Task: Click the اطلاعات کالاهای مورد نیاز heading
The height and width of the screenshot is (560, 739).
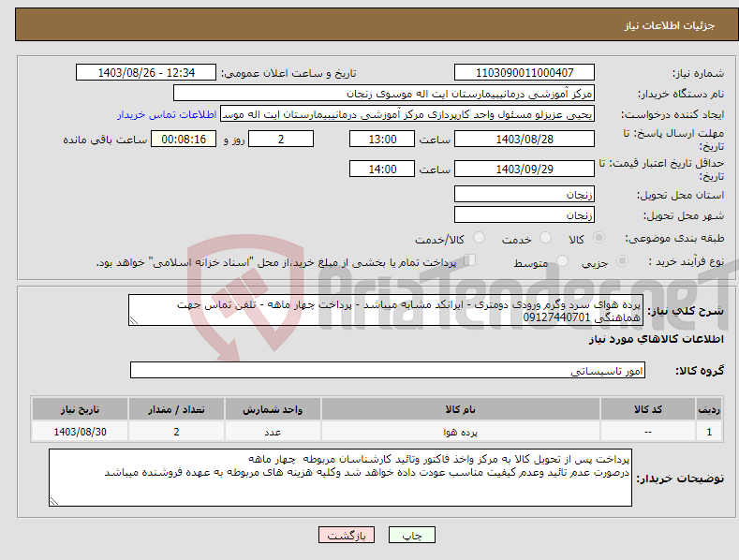Action: 656,339
